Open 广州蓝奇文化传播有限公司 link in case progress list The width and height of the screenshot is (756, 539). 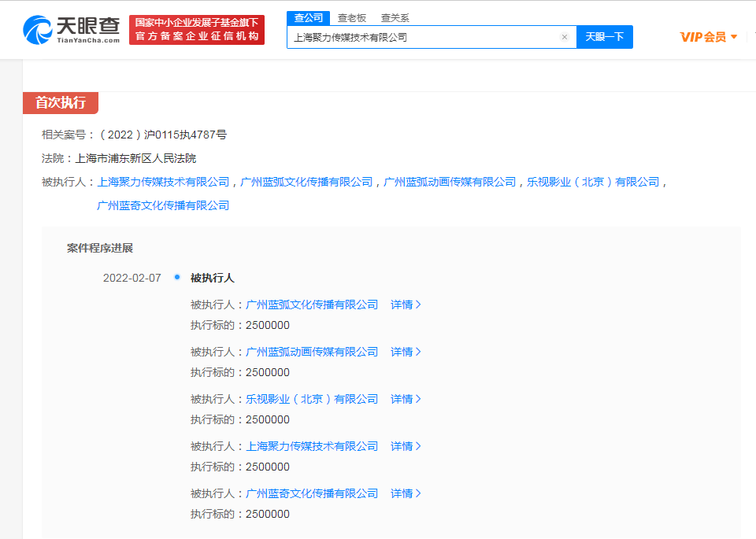pos(312,493)
